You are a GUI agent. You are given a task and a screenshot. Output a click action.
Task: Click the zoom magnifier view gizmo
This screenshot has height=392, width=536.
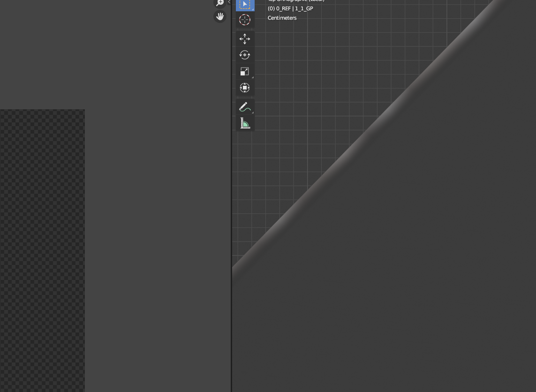219,3
